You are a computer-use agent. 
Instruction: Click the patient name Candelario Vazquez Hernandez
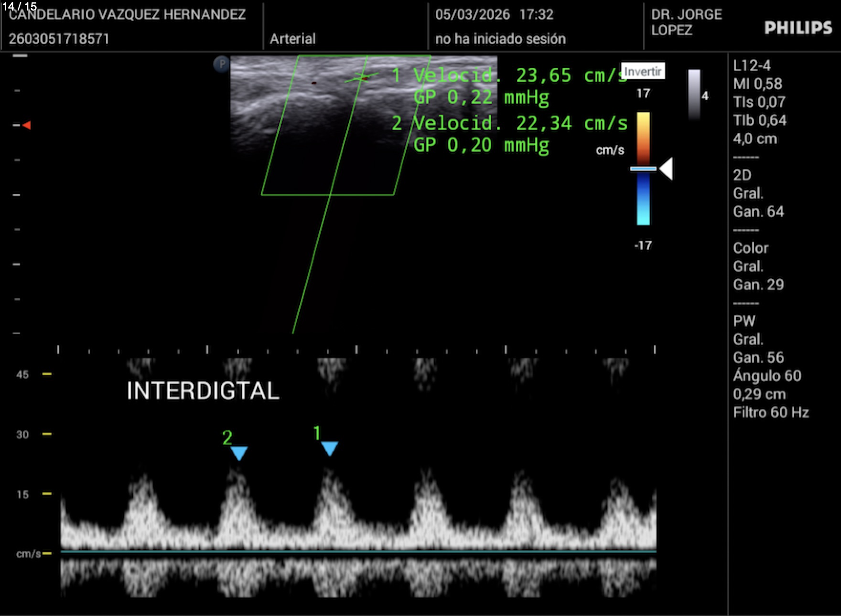point(127,15)
